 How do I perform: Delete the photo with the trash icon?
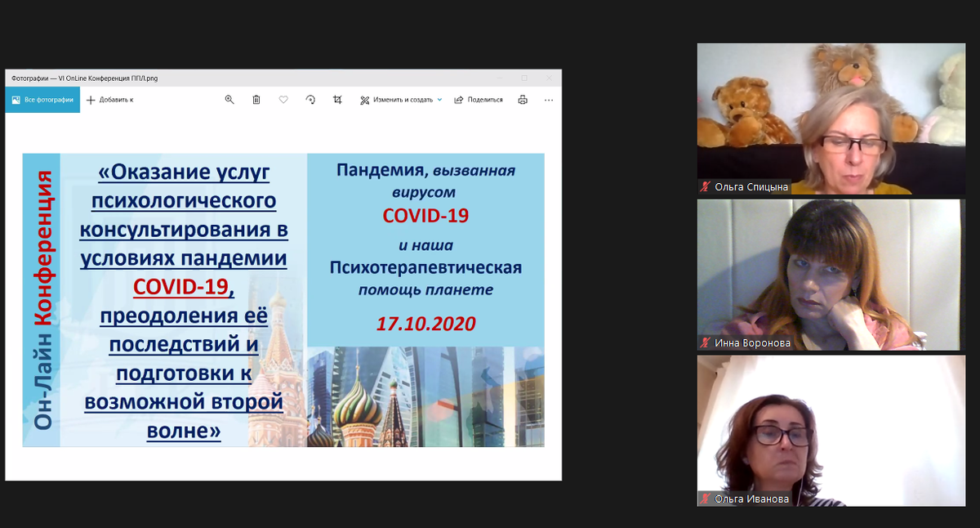(x=256, y=100)
